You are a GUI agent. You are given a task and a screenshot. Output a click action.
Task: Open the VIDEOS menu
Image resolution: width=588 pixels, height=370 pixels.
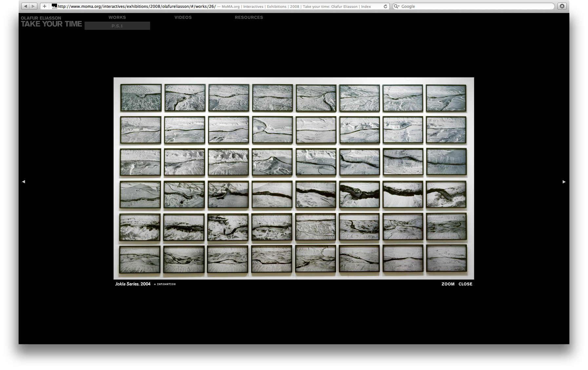point(183,17)
